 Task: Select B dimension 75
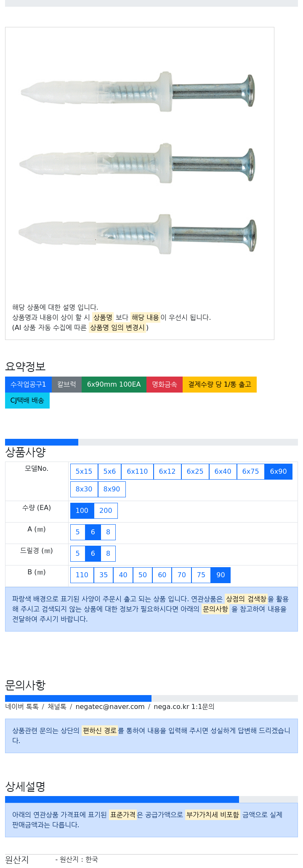(201, 575)
